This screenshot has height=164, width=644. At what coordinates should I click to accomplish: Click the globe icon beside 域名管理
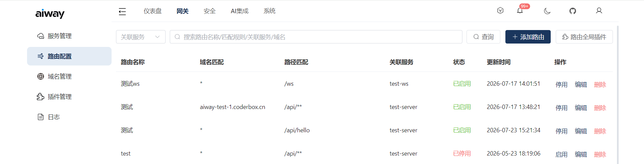41,76
